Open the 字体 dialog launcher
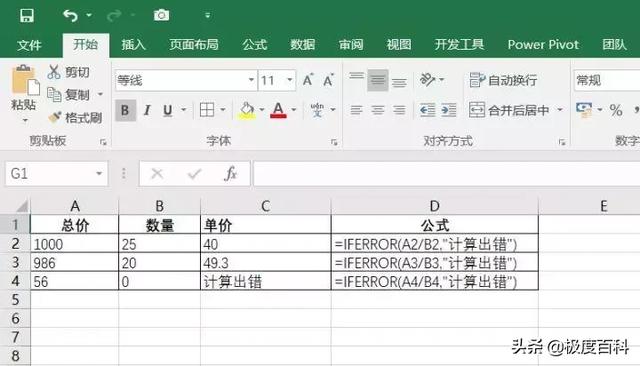640x366 pixels. coord(334,142)
